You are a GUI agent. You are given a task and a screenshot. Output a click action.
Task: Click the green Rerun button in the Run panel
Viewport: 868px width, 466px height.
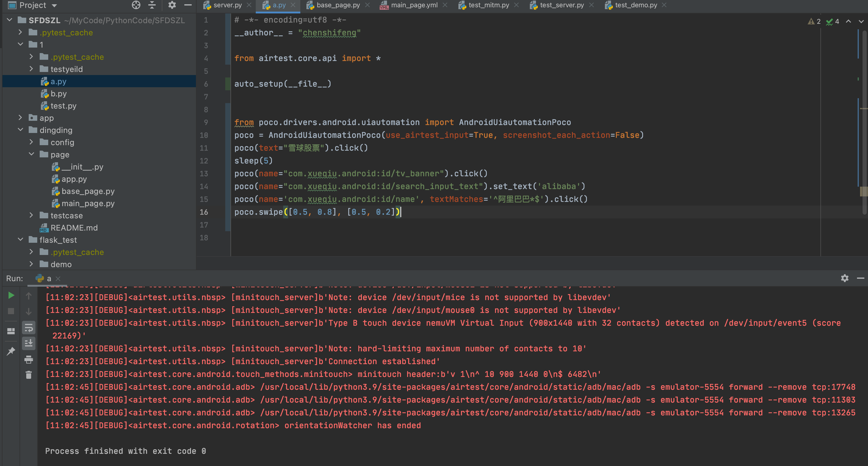point(11,295)
